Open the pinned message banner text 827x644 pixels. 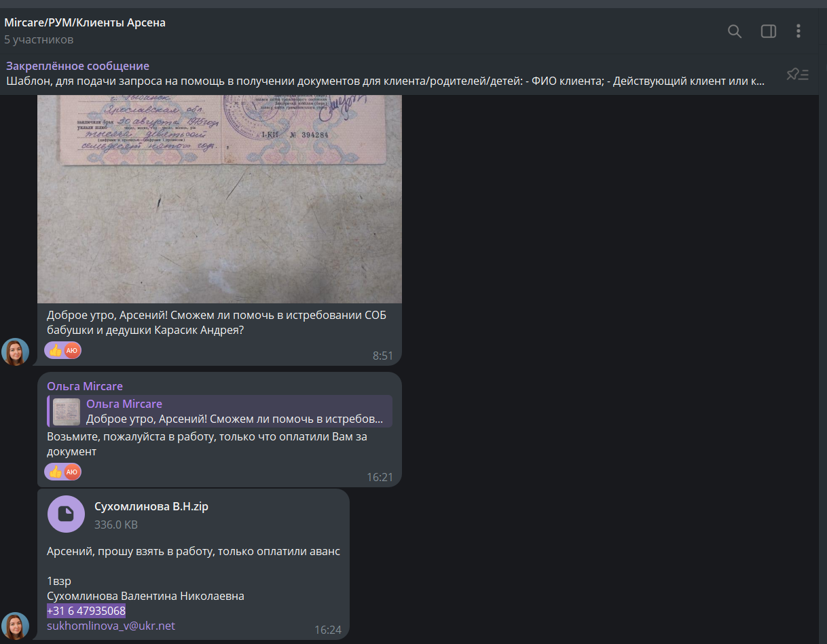[x=385, y=81]
